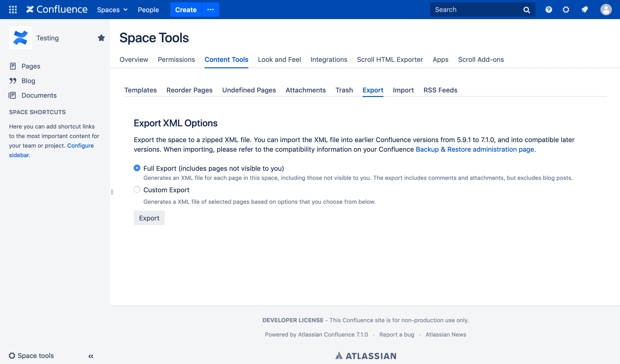This screenshot has height=364, width=620.
Task: Open the more create options ellipsis
Action: coord(210,10)
